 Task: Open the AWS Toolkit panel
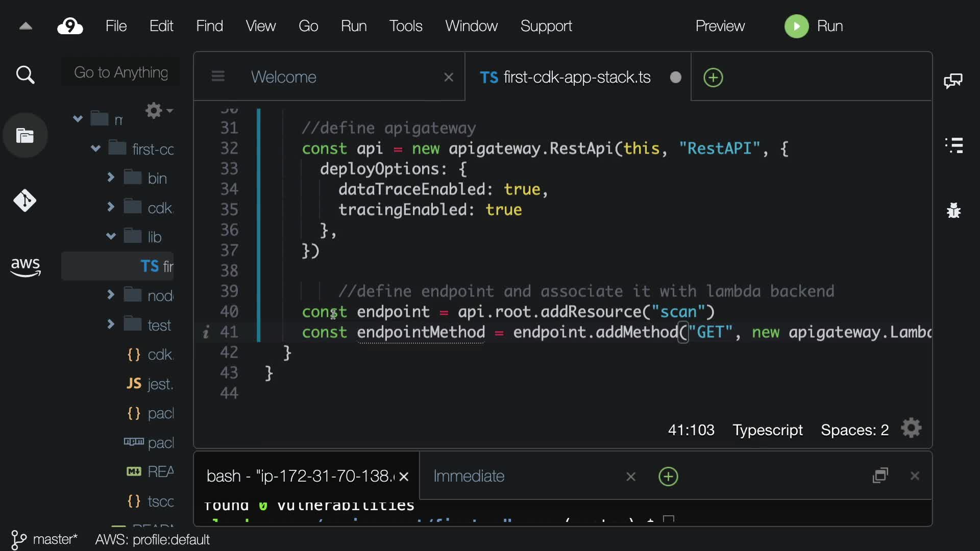(25, 266)
